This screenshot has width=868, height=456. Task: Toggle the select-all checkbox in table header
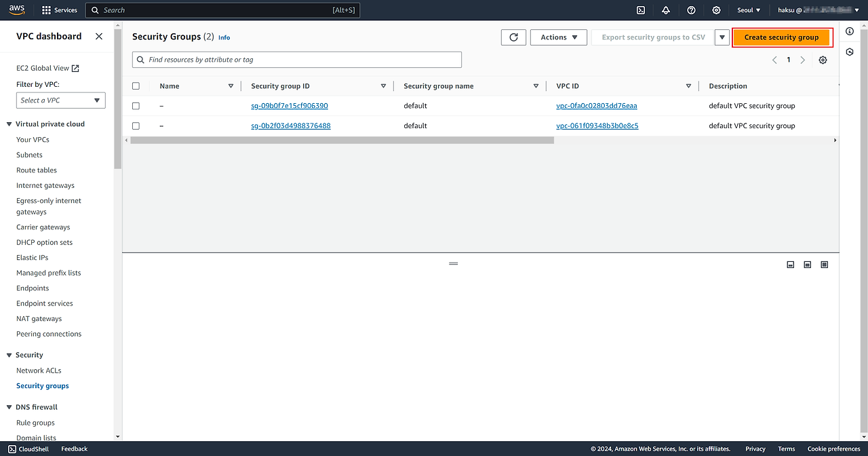tap(136, 86)
